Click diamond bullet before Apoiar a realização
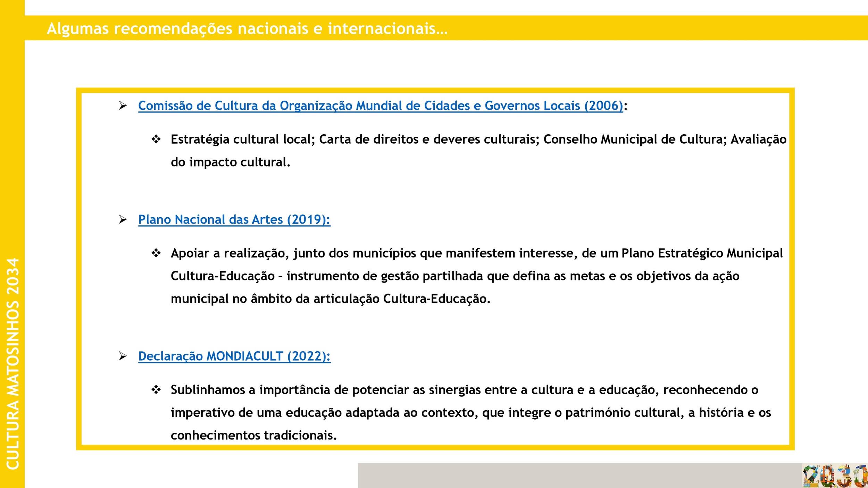This screenshot has height=488, width=868. (x=156, y=253)
